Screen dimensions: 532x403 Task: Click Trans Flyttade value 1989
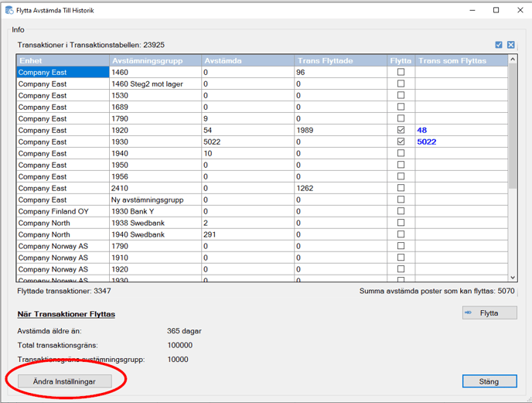point(305,131)
